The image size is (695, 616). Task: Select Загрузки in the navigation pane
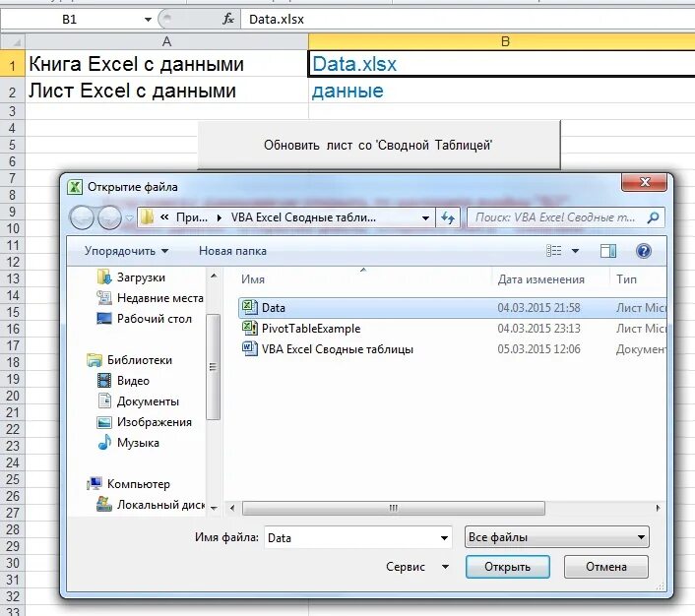pyautogui.click(x=141, y=277)
